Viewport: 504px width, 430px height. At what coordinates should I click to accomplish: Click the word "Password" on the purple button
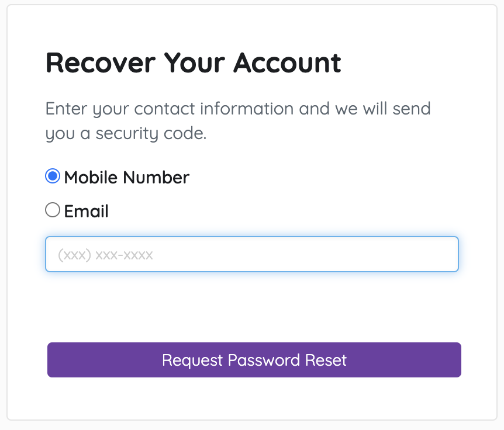pyautogui.click(x=264, y=360)
